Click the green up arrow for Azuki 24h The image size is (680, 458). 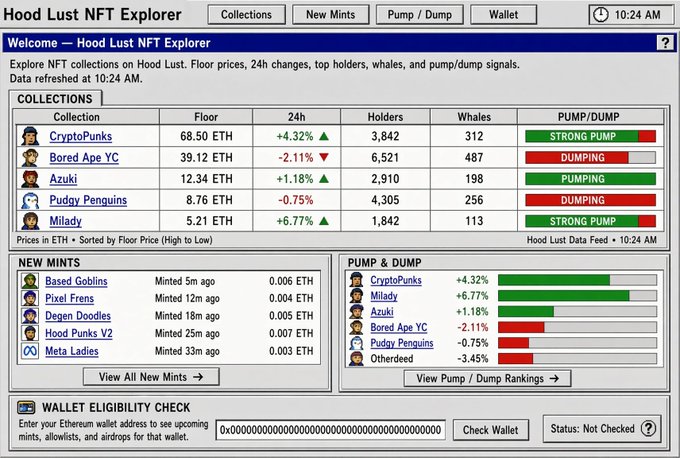pyautogui.click(x=324, y=179)
